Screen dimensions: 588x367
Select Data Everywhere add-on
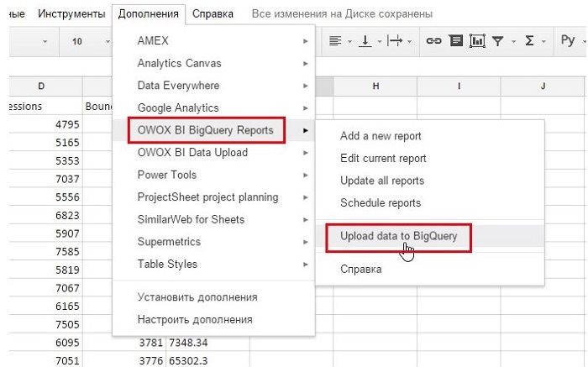click(x=213, y=85)
